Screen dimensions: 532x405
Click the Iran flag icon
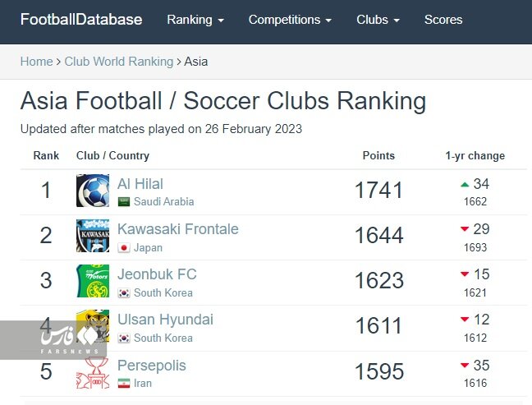[x=124, y=383]
